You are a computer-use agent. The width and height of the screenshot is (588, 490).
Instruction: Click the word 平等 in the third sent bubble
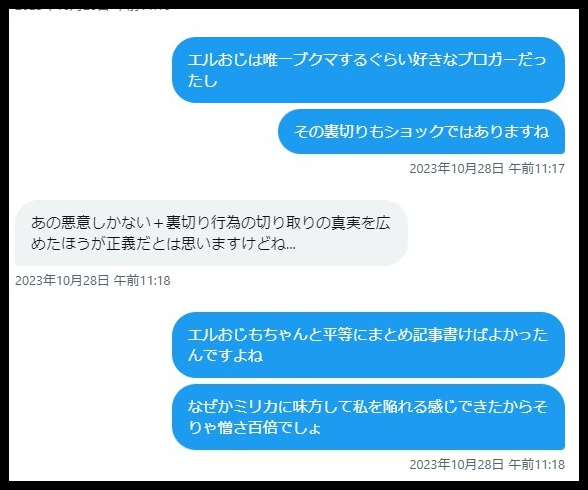tap(338, 335)
